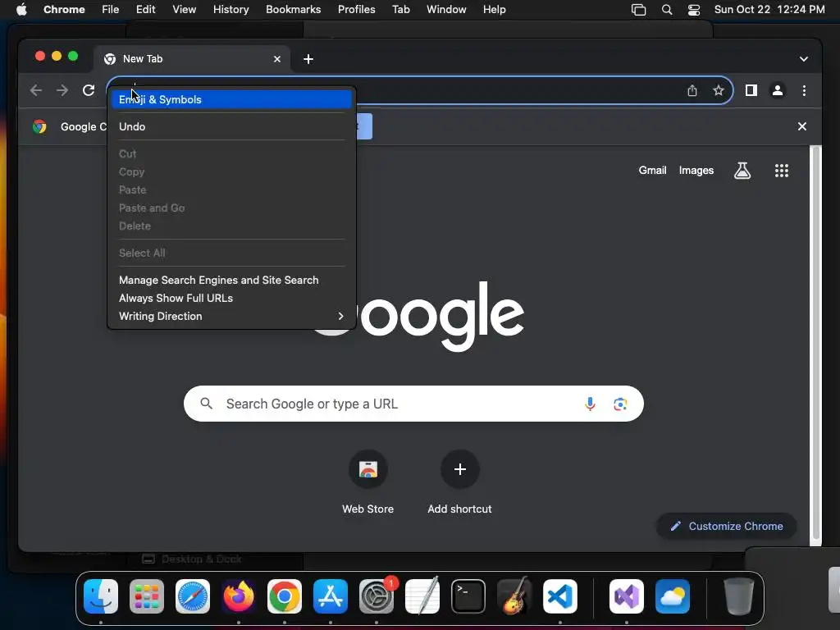Open Chrome three-dot menu
Image resolution: width=840 pixels, height=630 pixels.
804,90
